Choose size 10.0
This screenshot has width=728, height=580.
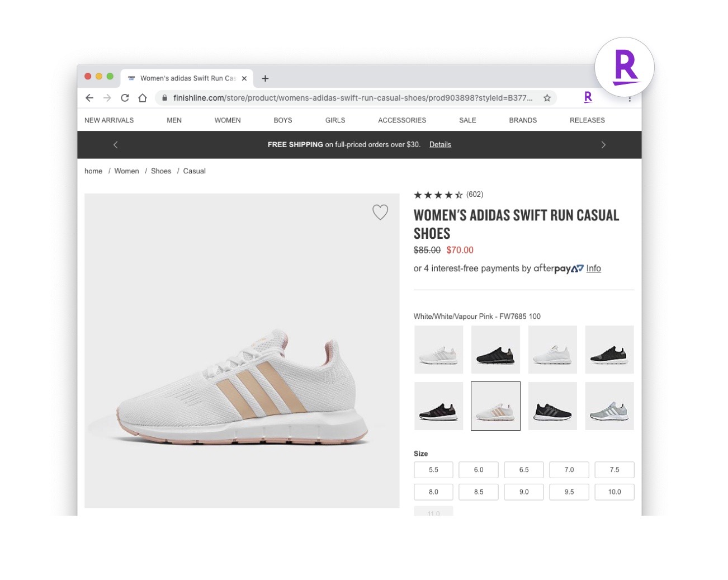click(x=614, y=492)
